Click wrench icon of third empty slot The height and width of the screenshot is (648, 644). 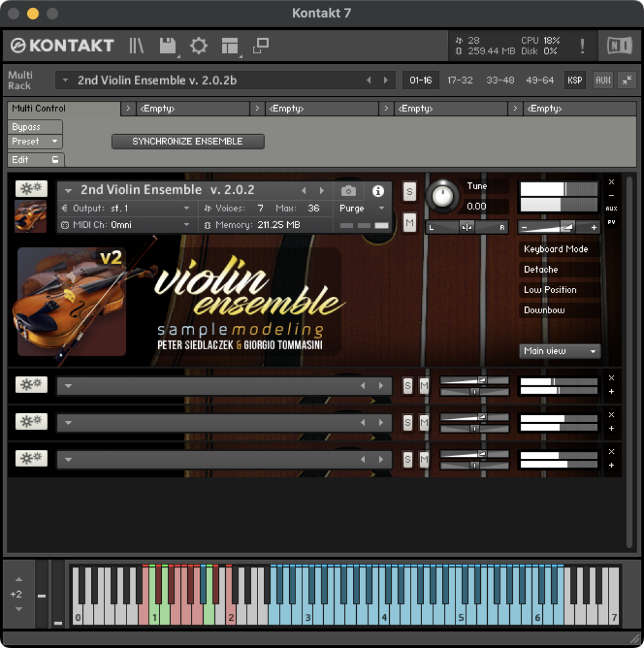[32, 458]
